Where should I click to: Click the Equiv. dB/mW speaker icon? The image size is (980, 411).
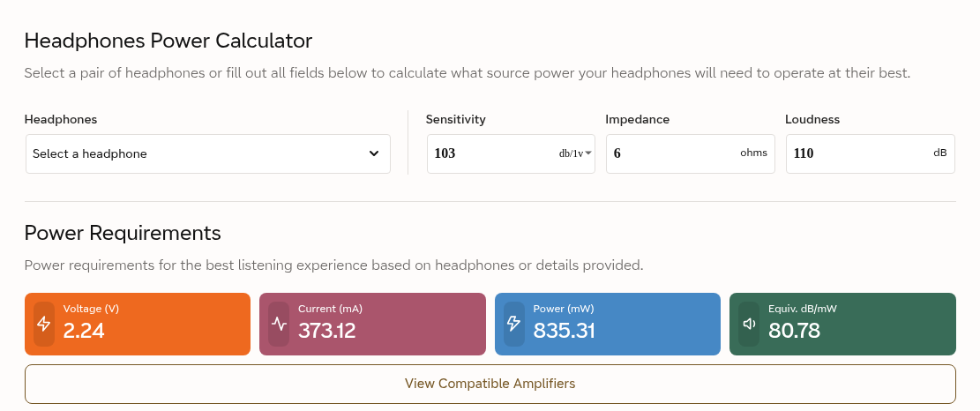click(749, 324)
